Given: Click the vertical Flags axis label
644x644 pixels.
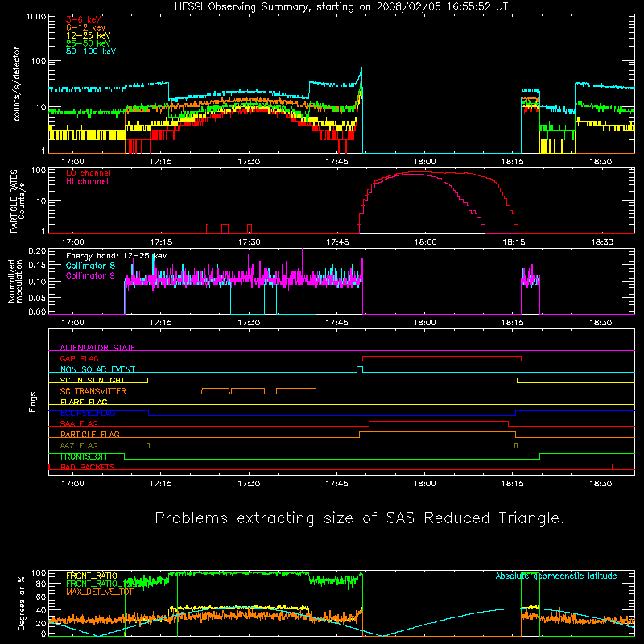Looking at the screenshot, I should pos(33,402).
